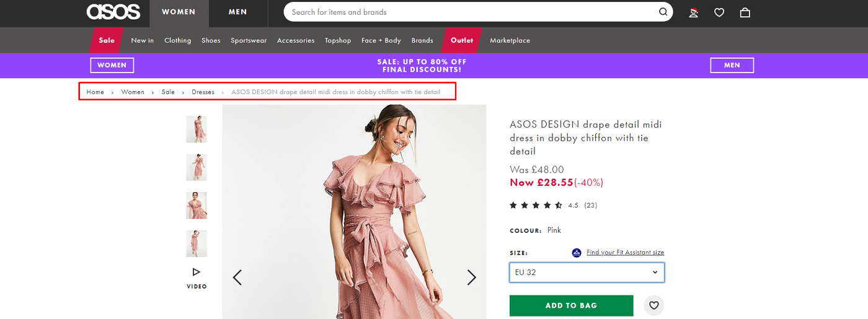This screenshot has width=868, height=319.
Task: Open the Sale menu item
Action: click(x=107, y=40)
